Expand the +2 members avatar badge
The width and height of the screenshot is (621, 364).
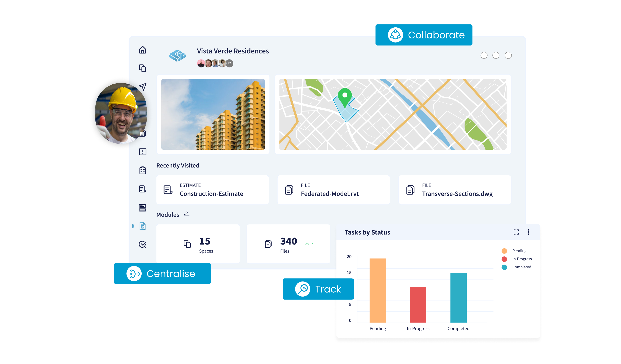click(229, 63)
